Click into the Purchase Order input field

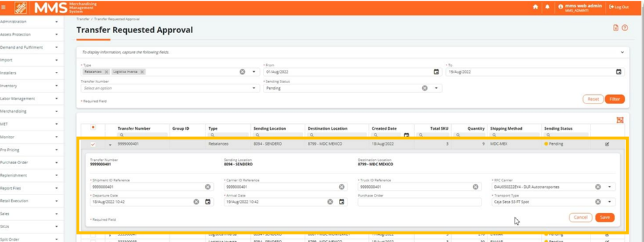click(419, 202)
